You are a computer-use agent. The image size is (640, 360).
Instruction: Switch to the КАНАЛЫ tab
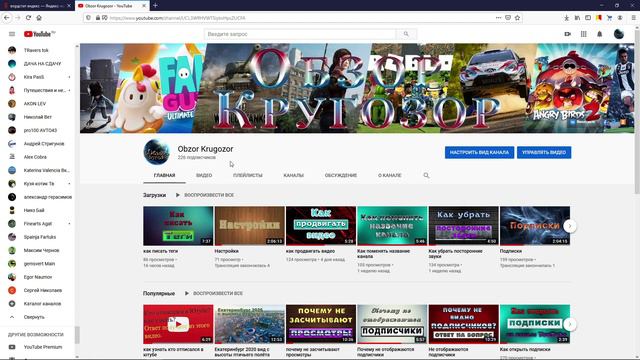pyautogui.click(x=293, y=176)
